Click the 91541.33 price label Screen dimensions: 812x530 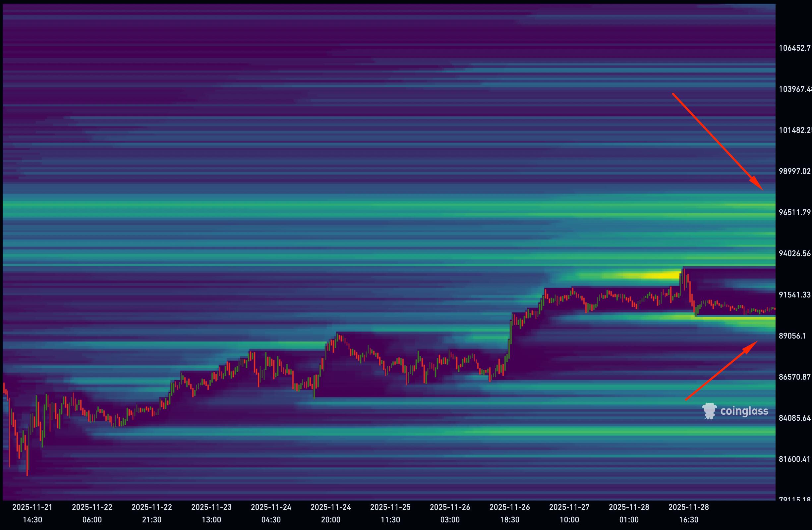point(794,295)
